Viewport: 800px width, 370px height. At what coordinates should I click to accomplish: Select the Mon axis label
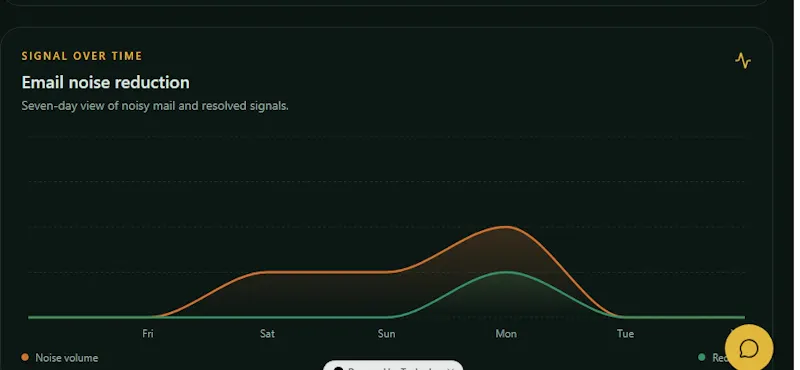point(506,334)
